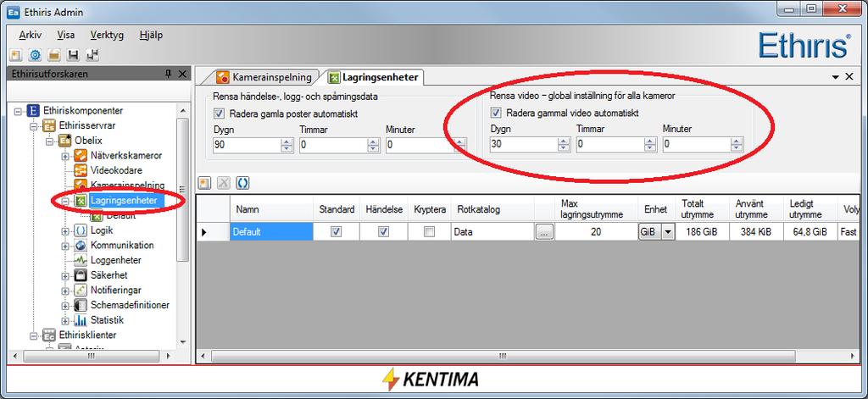The width and height of the screenshot is (868, 399).
Task: Toggle Standard checkbox for Default row
Action: 336,232
